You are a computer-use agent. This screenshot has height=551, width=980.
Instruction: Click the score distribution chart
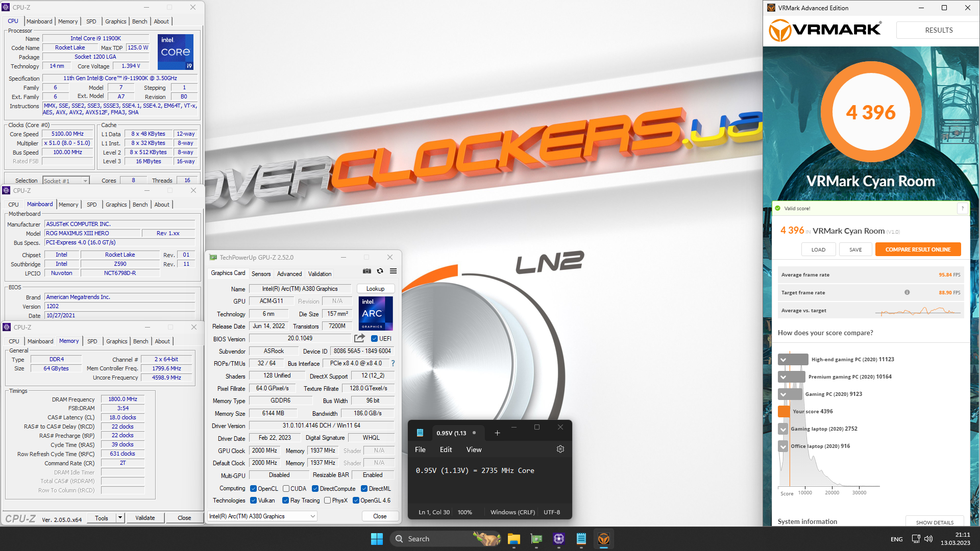(829, 421)
